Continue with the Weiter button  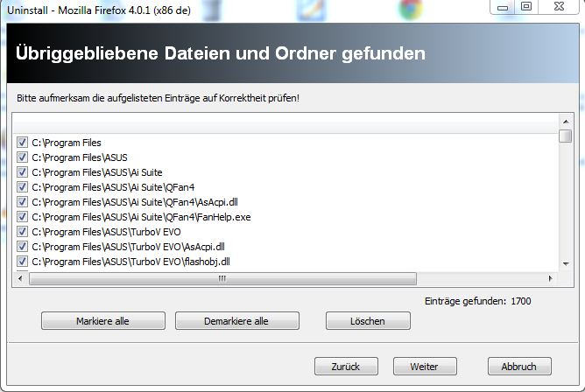(x=425, y=367)
